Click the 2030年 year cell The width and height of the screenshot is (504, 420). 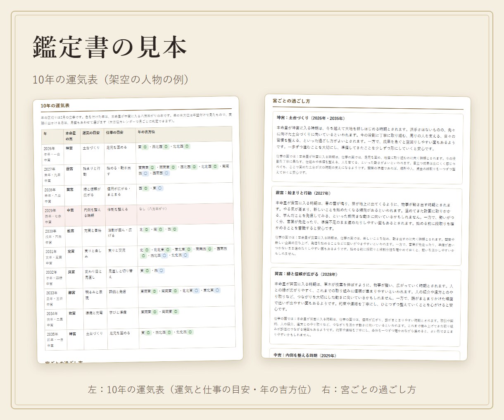(54, 236)
